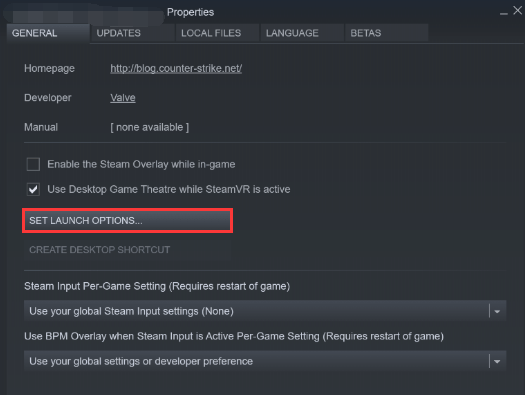The height and width of the screenshot is (395, 525).
Task: Click the 'Developer' label
Action: 48,98
